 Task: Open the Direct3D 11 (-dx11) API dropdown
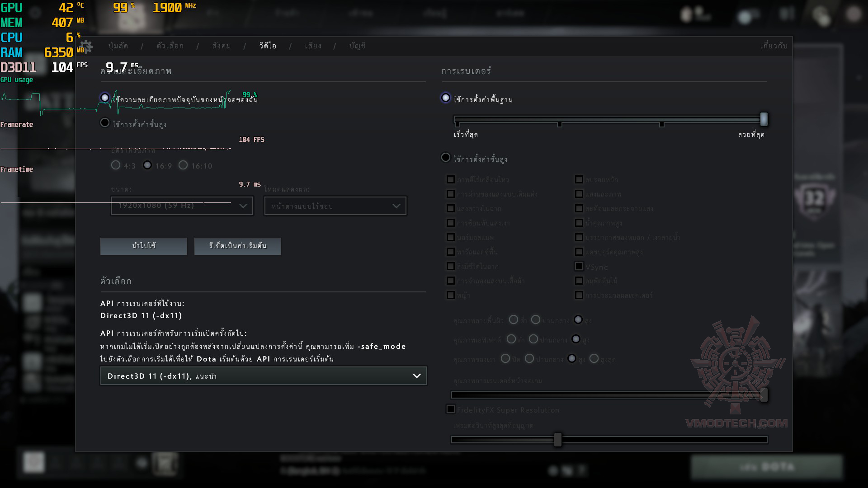(x=263, y=376)
